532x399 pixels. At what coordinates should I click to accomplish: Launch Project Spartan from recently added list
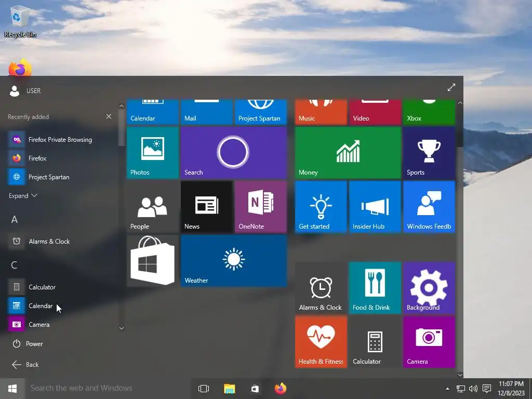(61, 177)
